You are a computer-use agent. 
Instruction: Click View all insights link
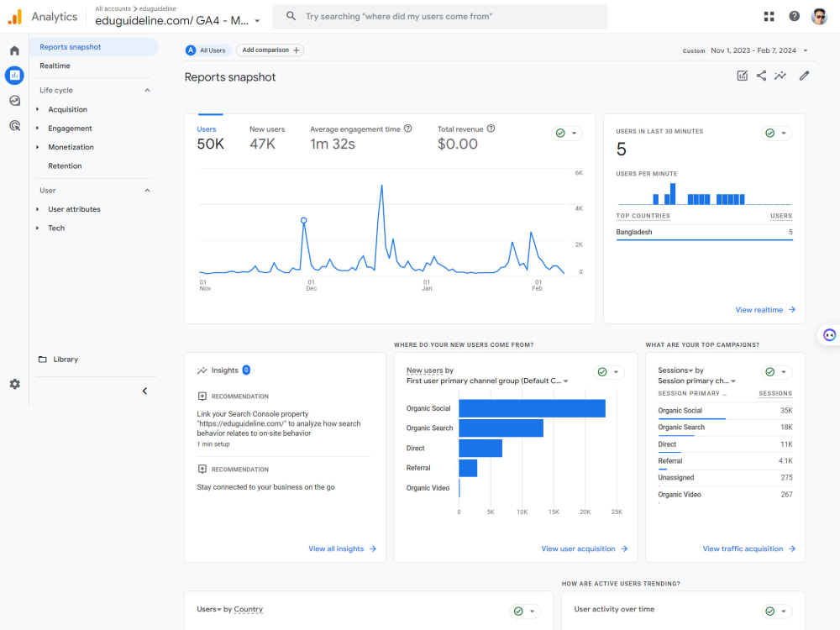(x=343, y=549)
